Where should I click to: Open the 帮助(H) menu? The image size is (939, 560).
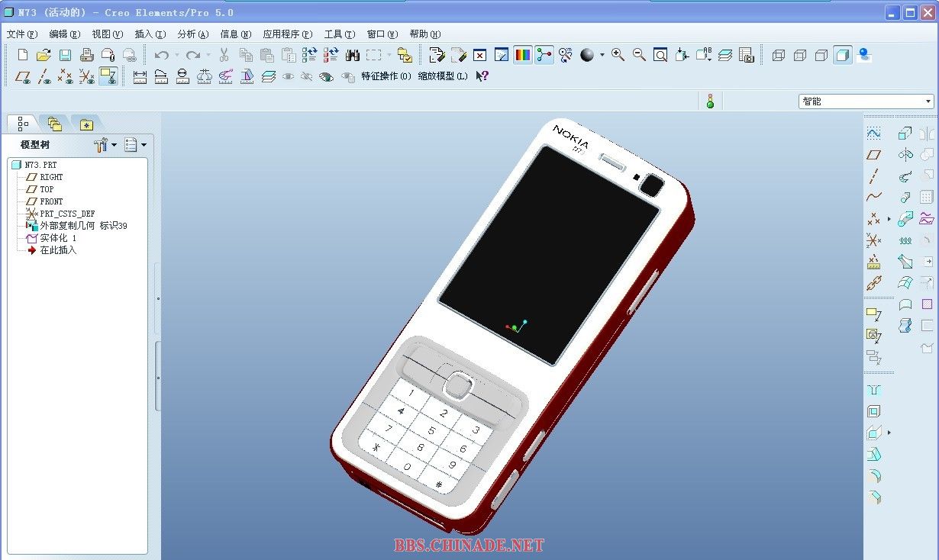pos(425,34)
